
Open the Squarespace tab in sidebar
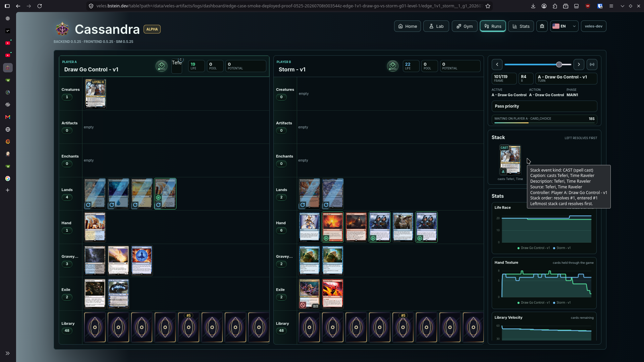[x=8, y=105]
